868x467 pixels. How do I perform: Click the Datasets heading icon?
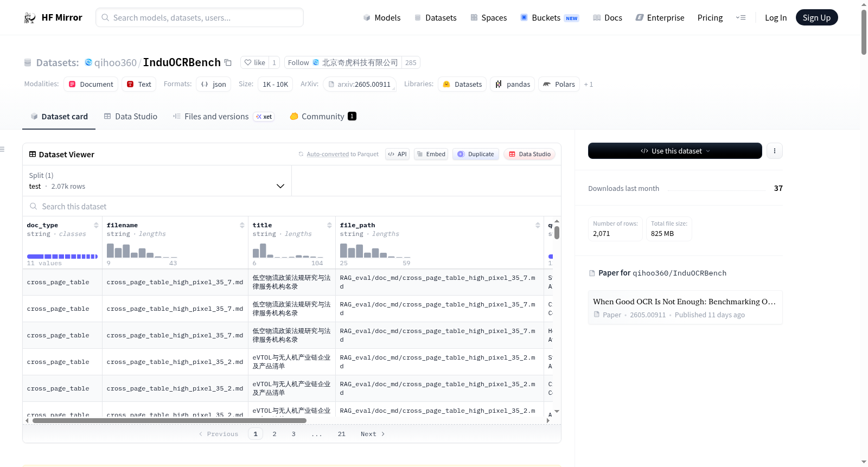[28, 63]
